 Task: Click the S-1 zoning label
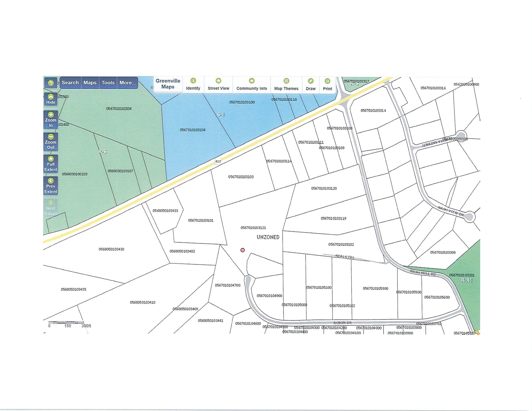221,115
